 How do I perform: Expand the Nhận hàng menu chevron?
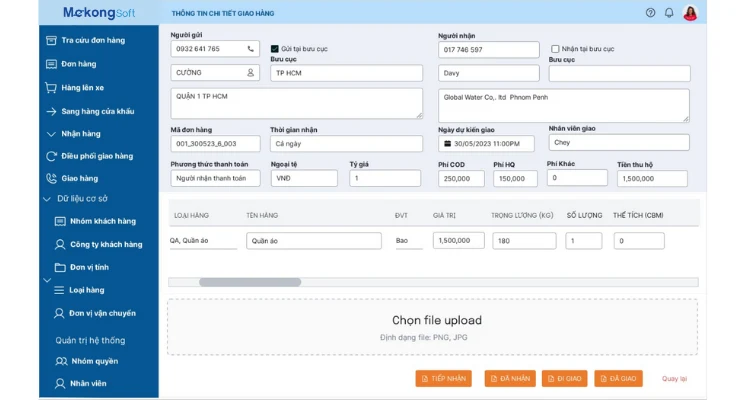tap(51, 134)
